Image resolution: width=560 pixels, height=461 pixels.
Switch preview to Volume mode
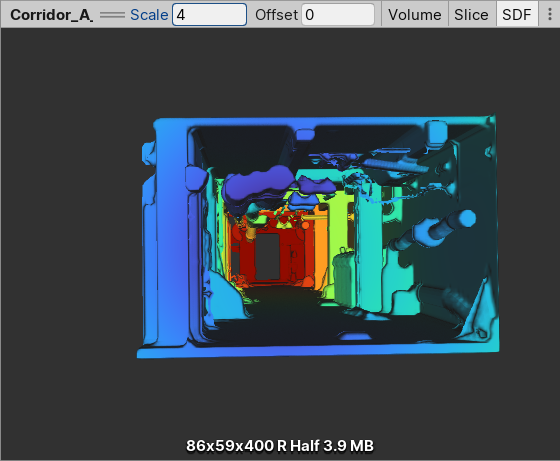click(x=415, y=15)
